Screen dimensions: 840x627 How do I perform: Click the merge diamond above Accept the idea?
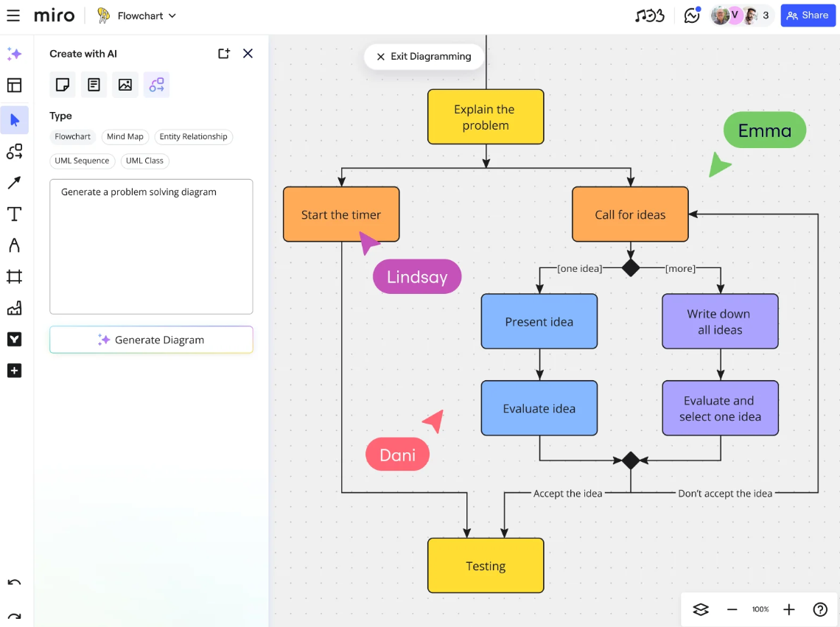[x=631, y=460]
